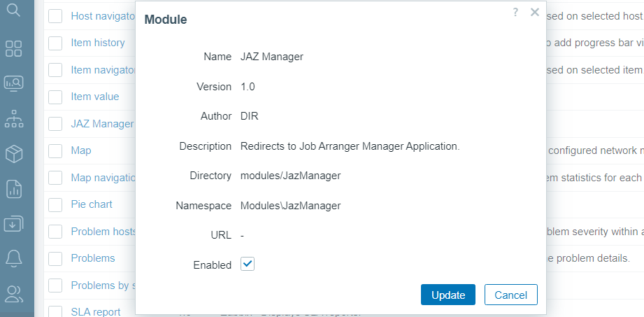Viewport: 644px width, 317px height.
Task: Open the Monitoring sidebar section
Action: (14, 83)
